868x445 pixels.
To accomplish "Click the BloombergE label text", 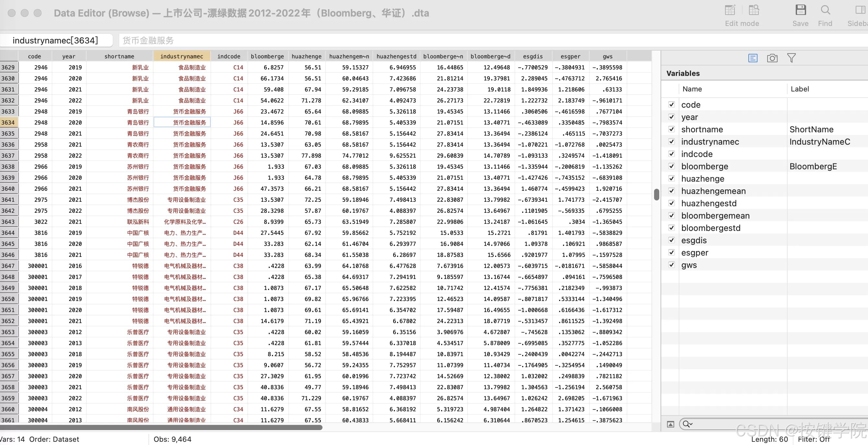I will 813,166.
